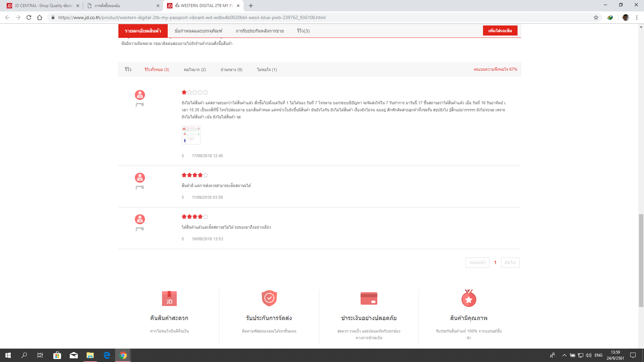Click the Chrome profile avatar
Screen dimensions: 644x362
[x=626, y=17]
